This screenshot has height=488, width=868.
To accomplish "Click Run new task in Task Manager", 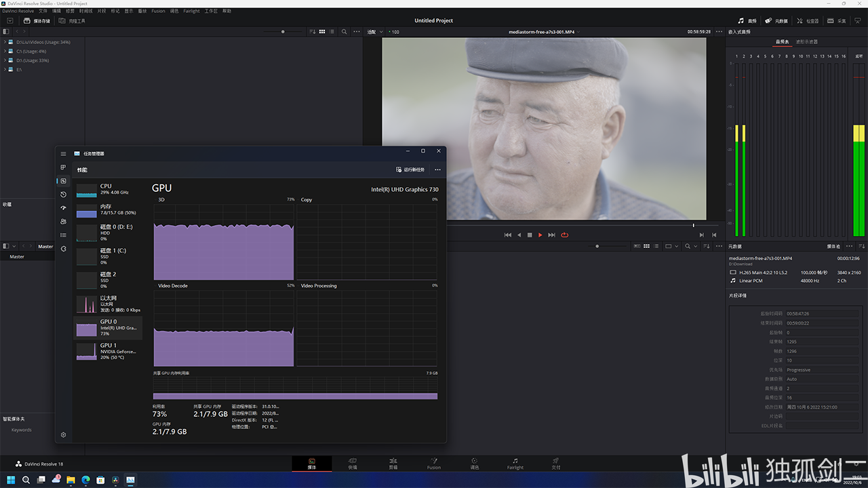I will 410,169.
